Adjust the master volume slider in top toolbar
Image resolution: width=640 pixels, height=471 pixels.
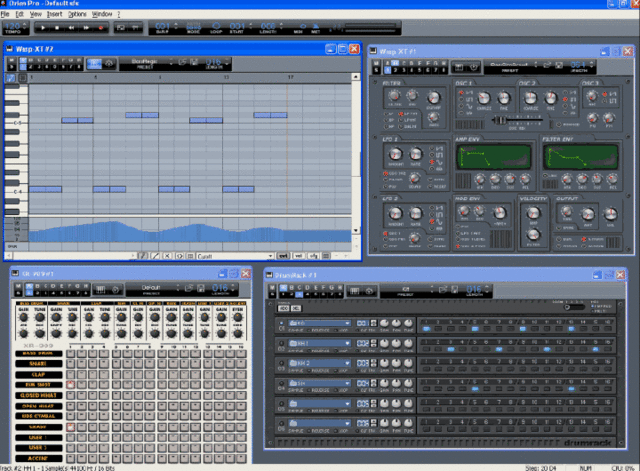pyautogui.click(x=371, y=27)
